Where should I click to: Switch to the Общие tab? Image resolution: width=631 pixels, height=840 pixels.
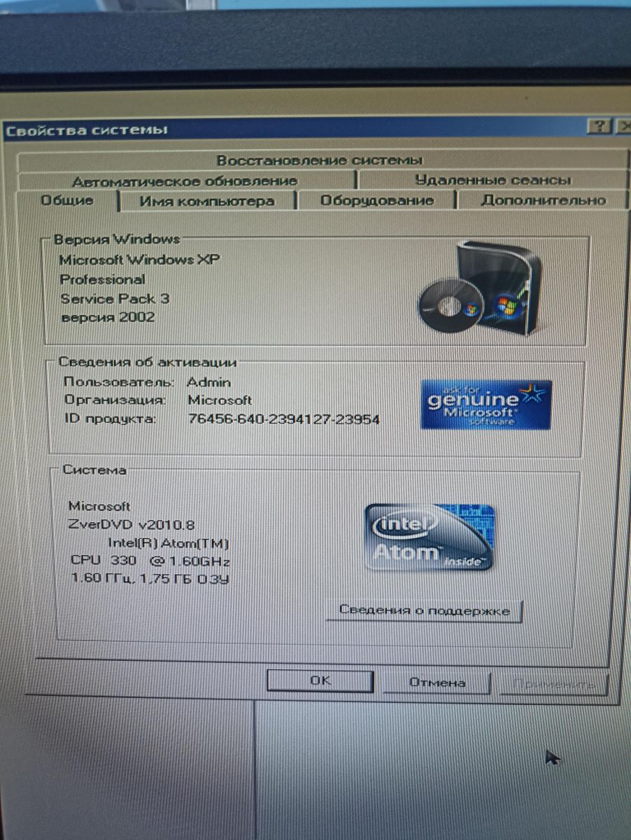pyautogui.click(x=68, y=200)
